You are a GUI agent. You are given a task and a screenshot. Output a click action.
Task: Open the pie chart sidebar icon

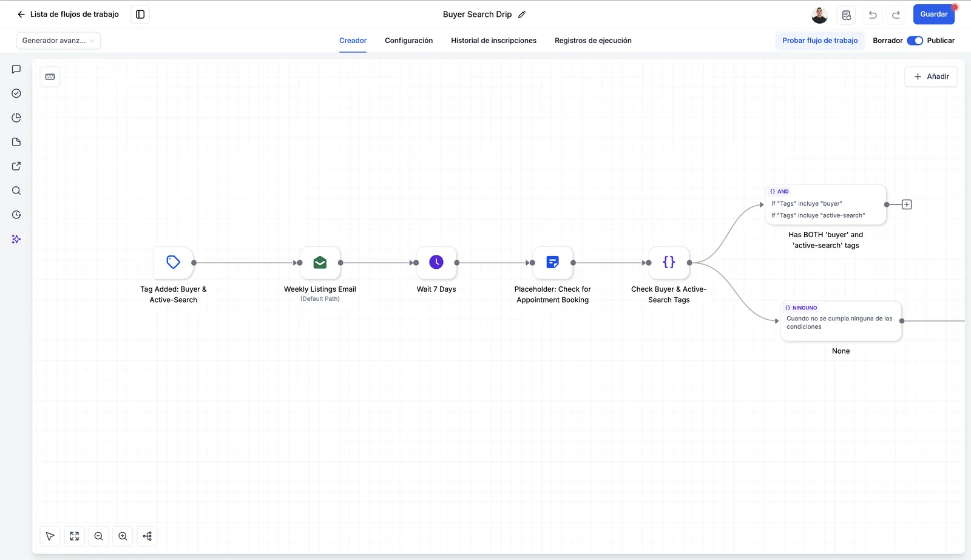[x=16, y=118]
